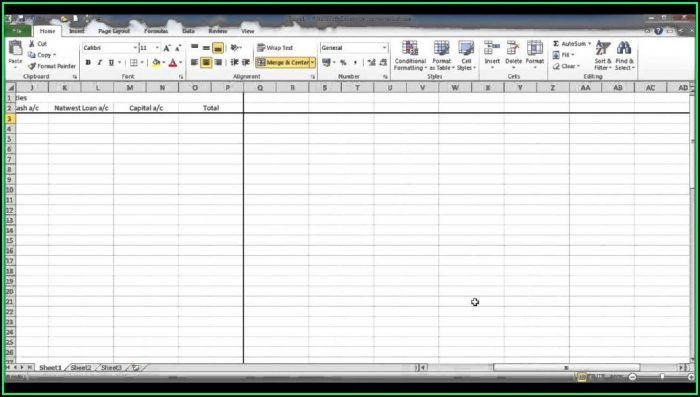The image size is (700, 397).
Task: Toggle Align Text Left
Action: point(195,63)
